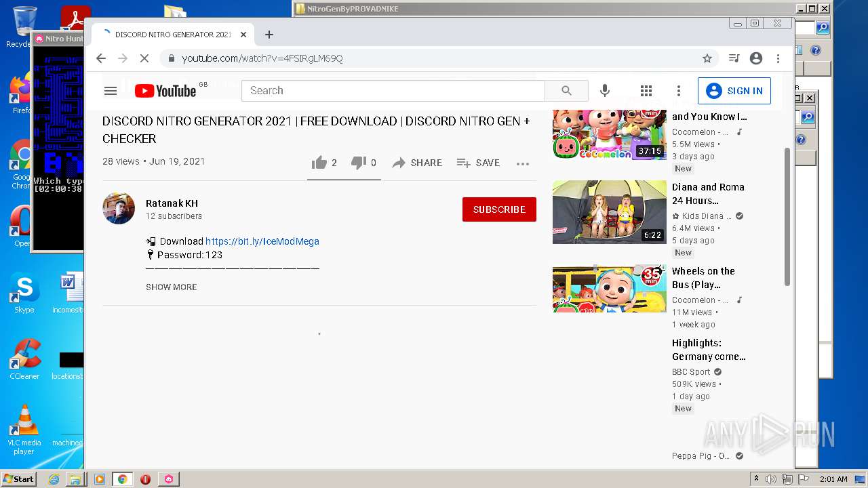
Task: Focus the YouTube Search field
Action: tap(393, 91)
